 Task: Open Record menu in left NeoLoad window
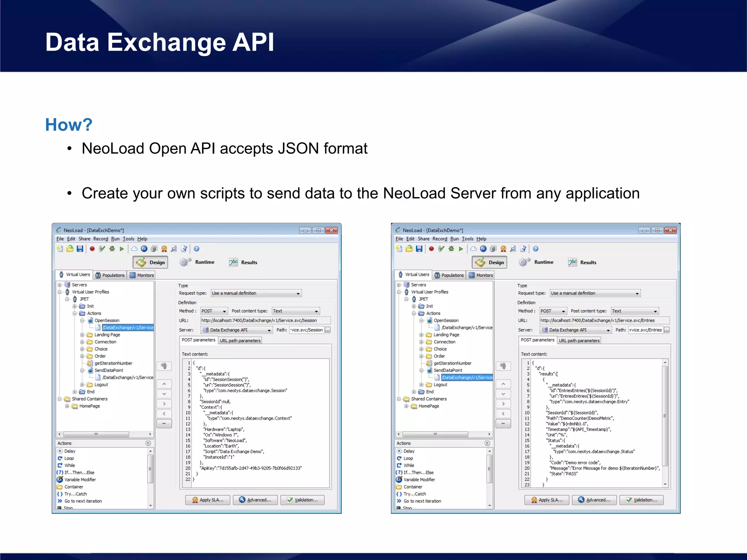101,239
